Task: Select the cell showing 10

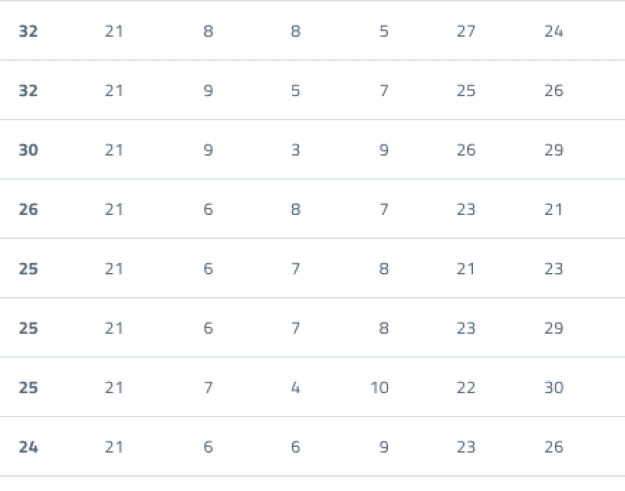Action: [379, 388]
